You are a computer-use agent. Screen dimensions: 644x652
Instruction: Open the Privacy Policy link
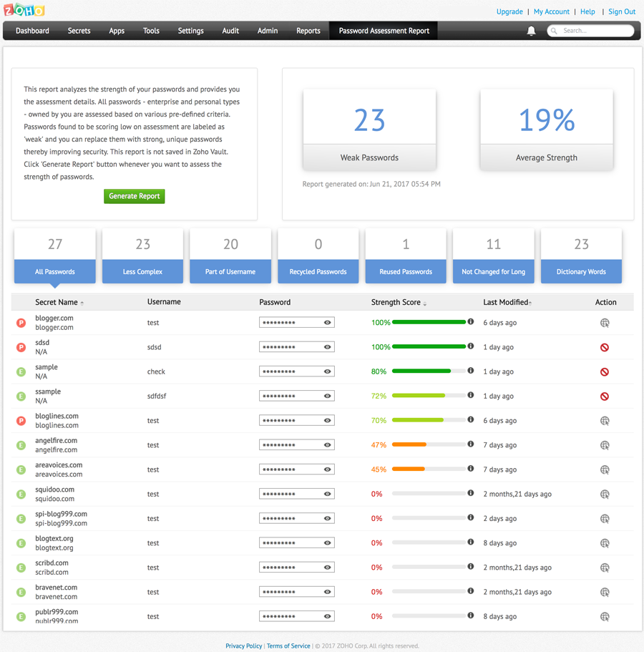point(243,646)
